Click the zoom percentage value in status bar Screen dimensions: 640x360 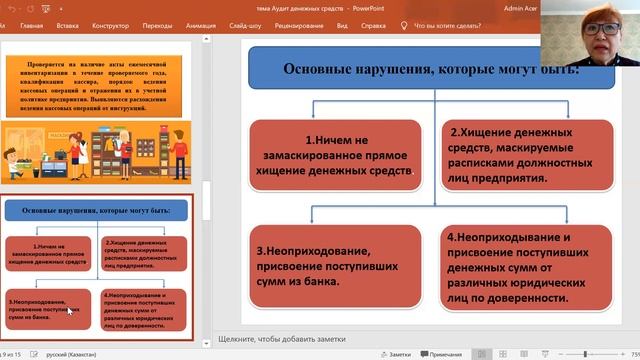[x=635, y=354]
